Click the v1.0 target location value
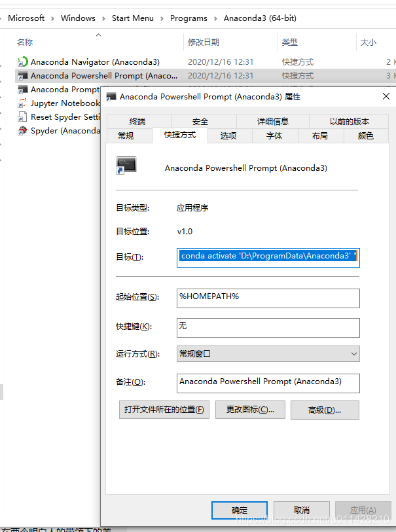Image resolution: width=396 pixels, height=532 pixels. tap(185, 232)
